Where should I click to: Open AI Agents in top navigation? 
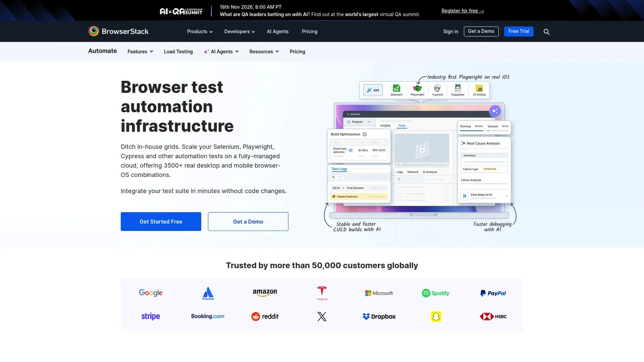277,31
